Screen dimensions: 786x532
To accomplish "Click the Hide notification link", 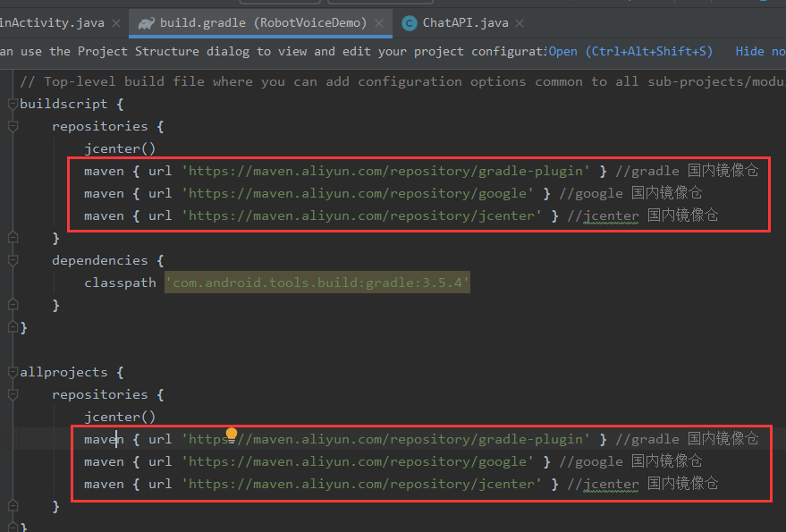I will [760, 51].
